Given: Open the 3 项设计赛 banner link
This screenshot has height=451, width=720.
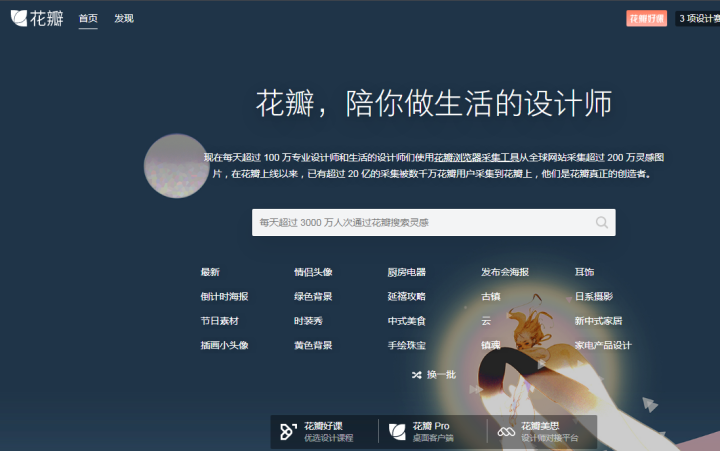Looking at the screenshot, I should 698,18.
